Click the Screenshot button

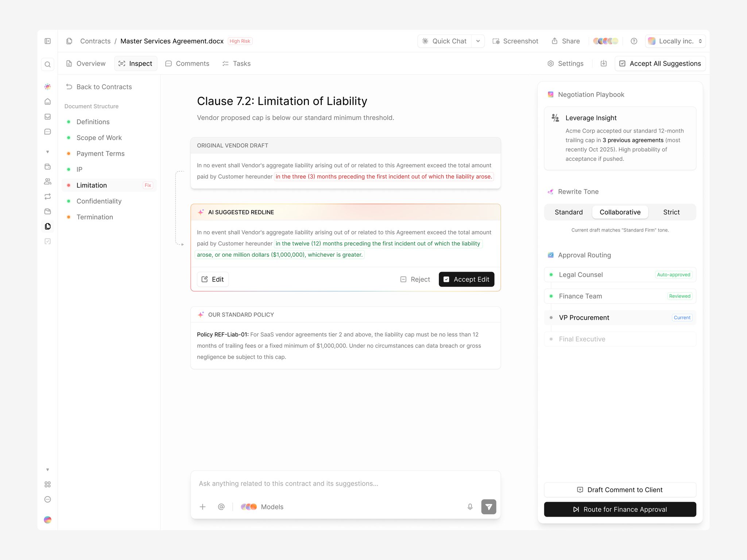(x=515, y=41)
